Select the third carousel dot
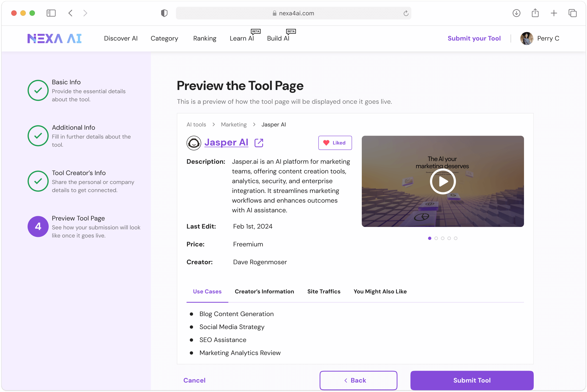Viewport: 587px width, 392px height. [443, 238]
